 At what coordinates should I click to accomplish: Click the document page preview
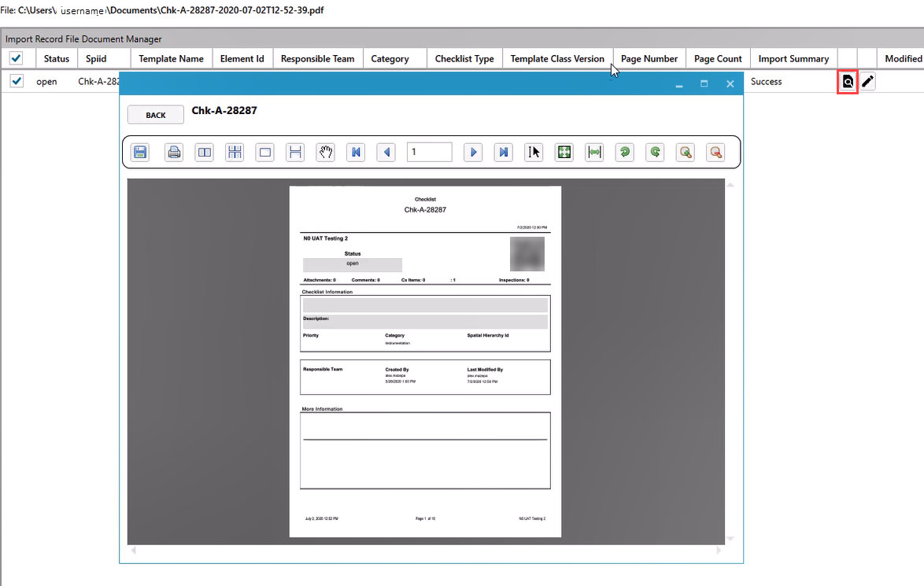pyautogui.click(x=425, y=362)
